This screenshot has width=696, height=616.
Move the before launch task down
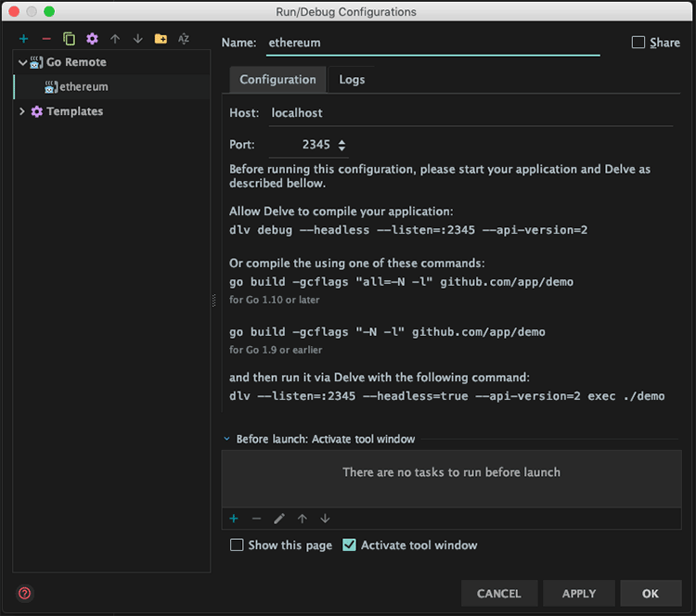click(326, 519)
